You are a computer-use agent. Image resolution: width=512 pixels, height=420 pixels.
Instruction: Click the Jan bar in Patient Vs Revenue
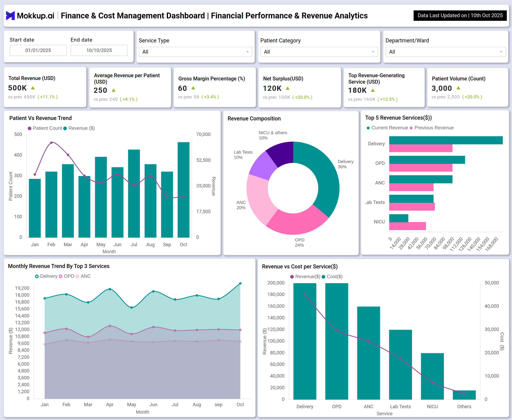pyautogui.click(x=35, y=208)
